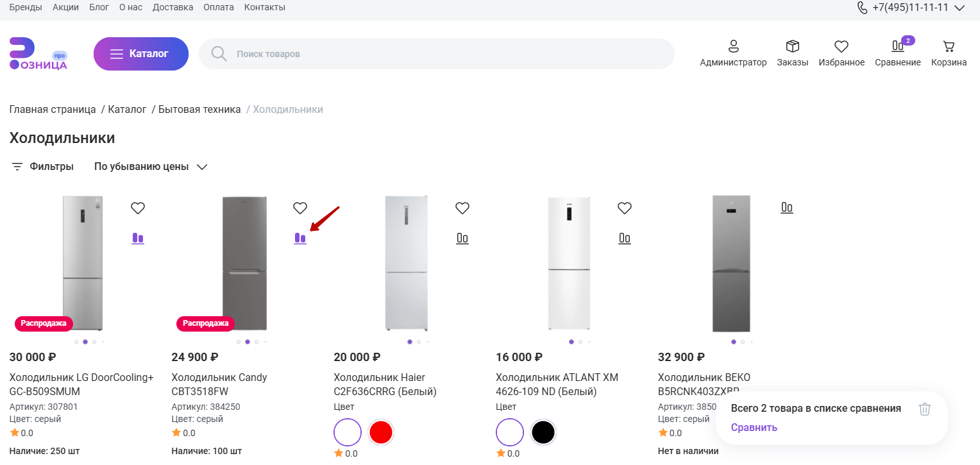Remove Candy CBT3518FW from comparison
The width and height of the screenshot is (980, 465).
[x=300, y=238]
